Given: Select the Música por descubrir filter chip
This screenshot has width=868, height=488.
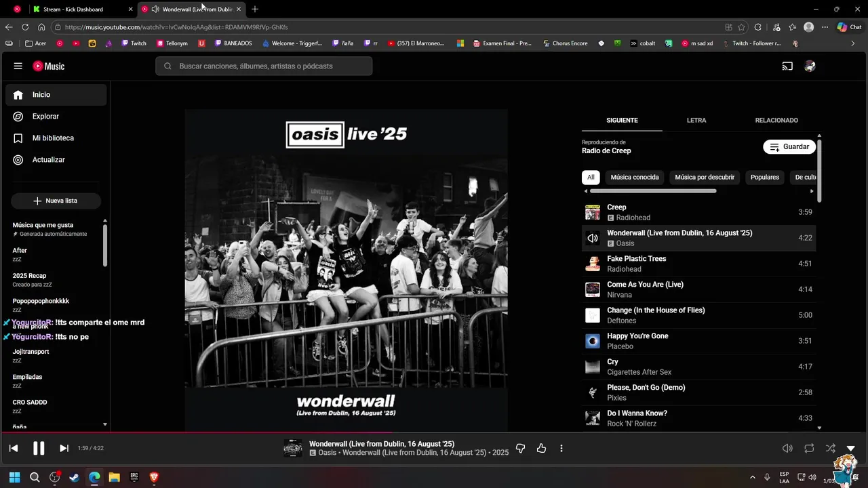Looking at the screenshot, I should click(x=705, y=178).
